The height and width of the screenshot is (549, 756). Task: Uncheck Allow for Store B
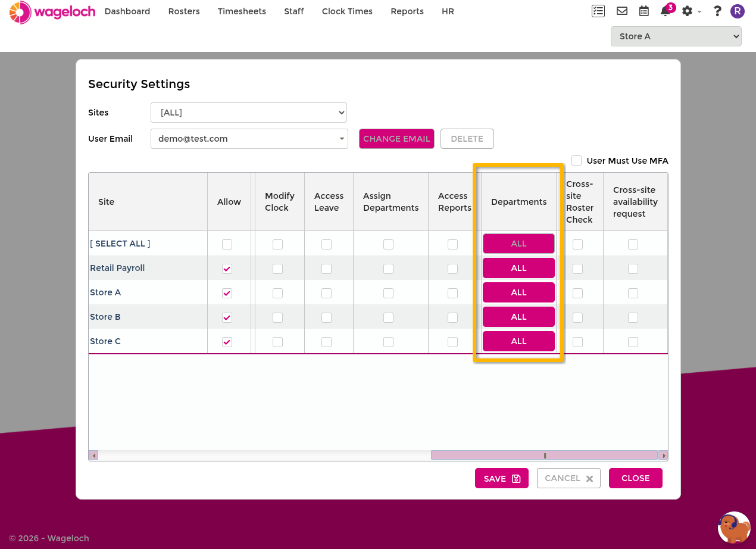point(227,317)
